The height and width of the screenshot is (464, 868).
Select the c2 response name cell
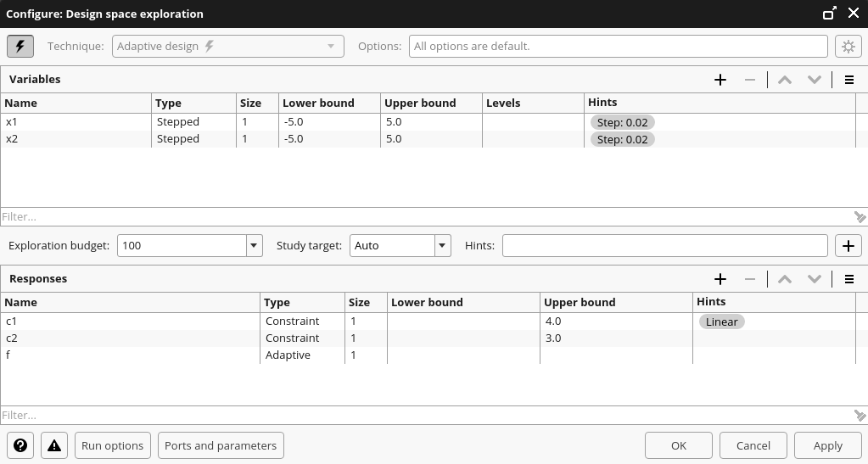tap(131, 338)
